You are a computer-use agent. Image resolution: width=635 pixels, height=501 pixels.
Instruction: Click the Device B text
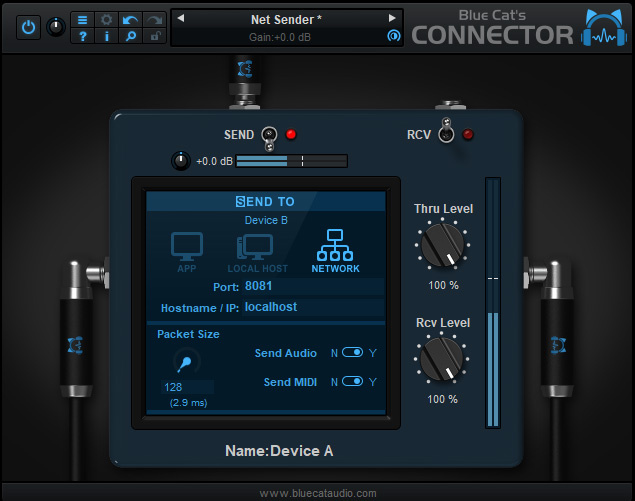[266, 220]
